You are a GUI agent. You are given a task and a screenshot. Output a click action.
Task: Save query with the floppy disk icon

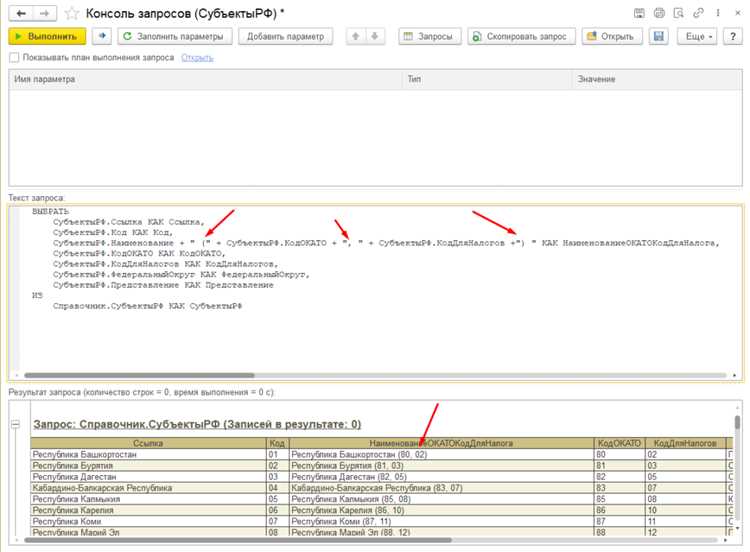pos(659,36)
